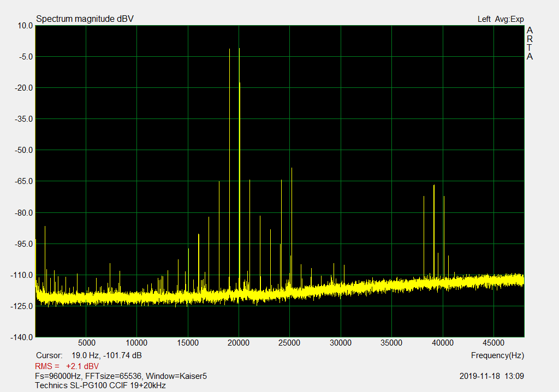Click the 35000 frequency axis label
The height and width of the screenshot is (392, 559).
[391, 343]
